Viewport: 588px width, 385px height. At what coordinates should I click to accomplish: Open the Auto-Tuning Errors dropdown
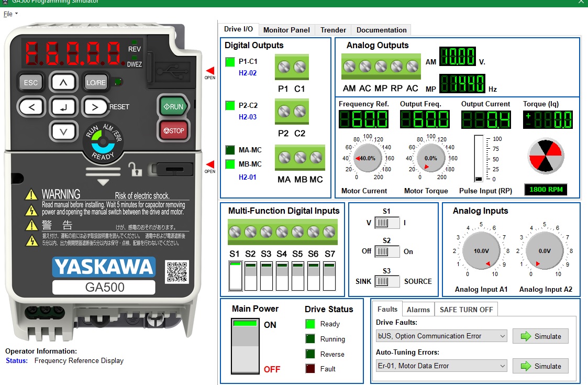[x=441, y=366]
